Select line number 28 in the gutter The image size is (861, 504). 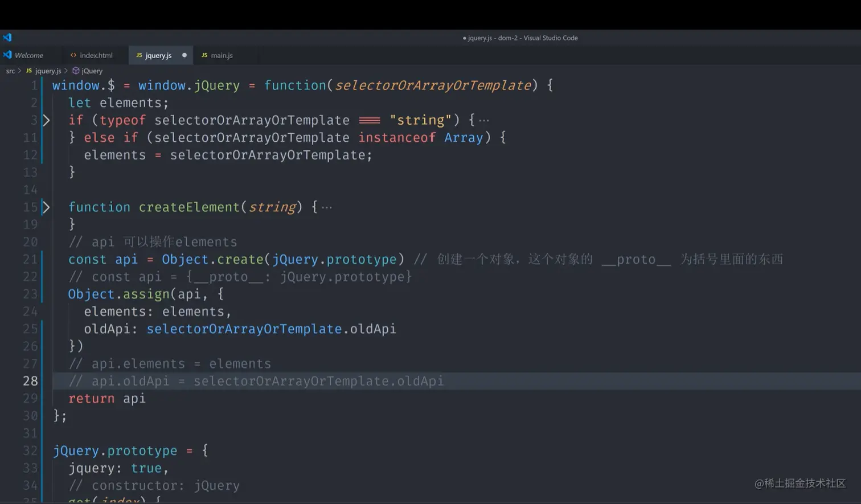(30, 381)
